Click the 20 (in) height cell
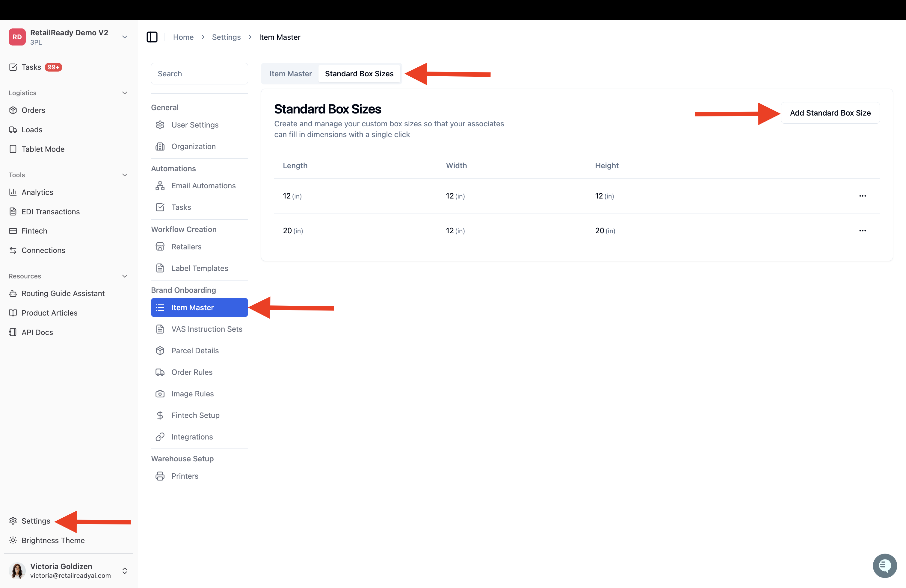The image size is (906, 588). 605,231
